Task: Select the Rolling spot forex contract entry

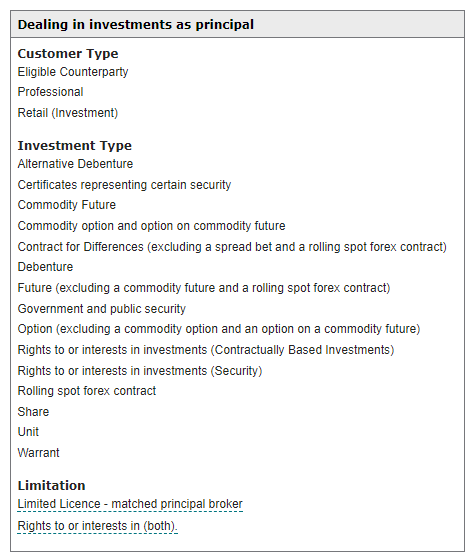Action: click(x=87, y=391)
